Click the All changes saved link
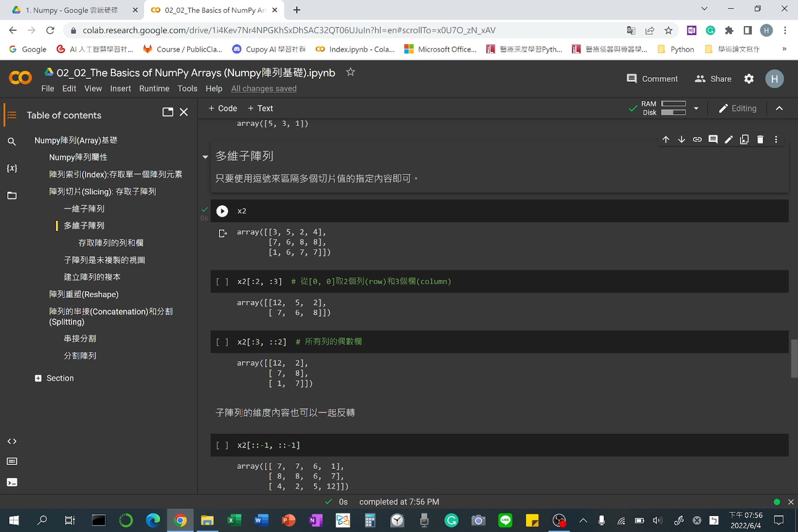This screenshot has width=798, height=532. click(264, 88)
